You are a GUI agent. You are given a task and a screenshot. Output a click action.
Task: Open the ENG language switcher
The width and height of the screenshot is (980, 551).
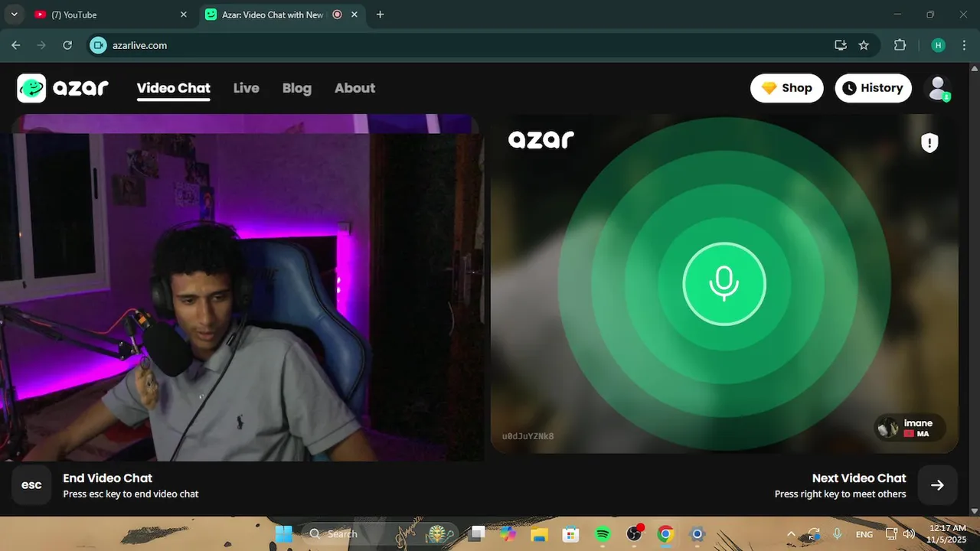coord(864,534)
